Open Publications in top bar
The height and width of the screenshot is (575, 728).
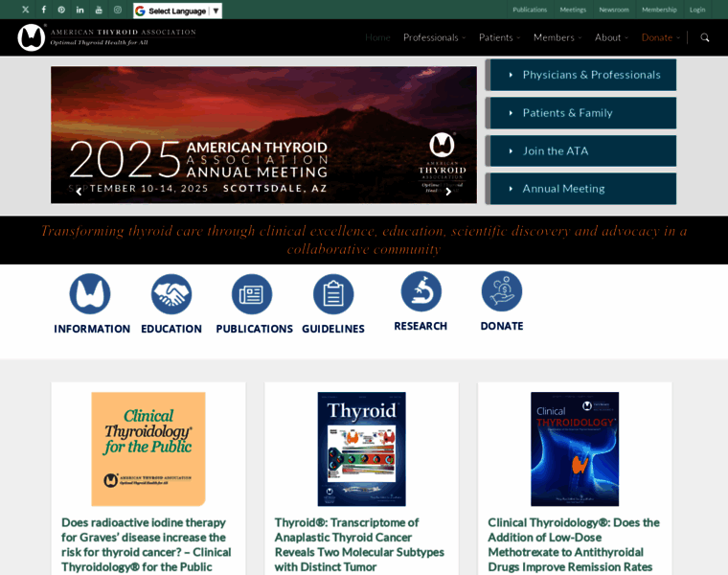[x=530, y=10]
